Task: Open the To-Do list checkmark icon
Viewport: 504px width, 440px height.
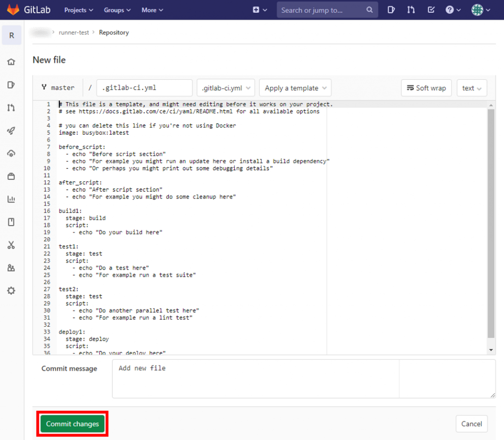Action: click(431, 10)
